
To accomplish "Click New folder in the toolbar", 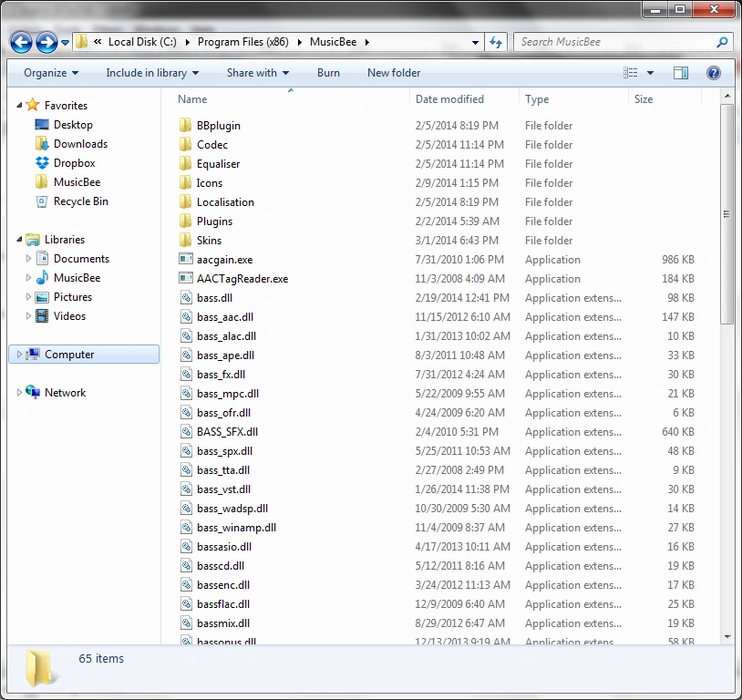I will click(393, 72).
